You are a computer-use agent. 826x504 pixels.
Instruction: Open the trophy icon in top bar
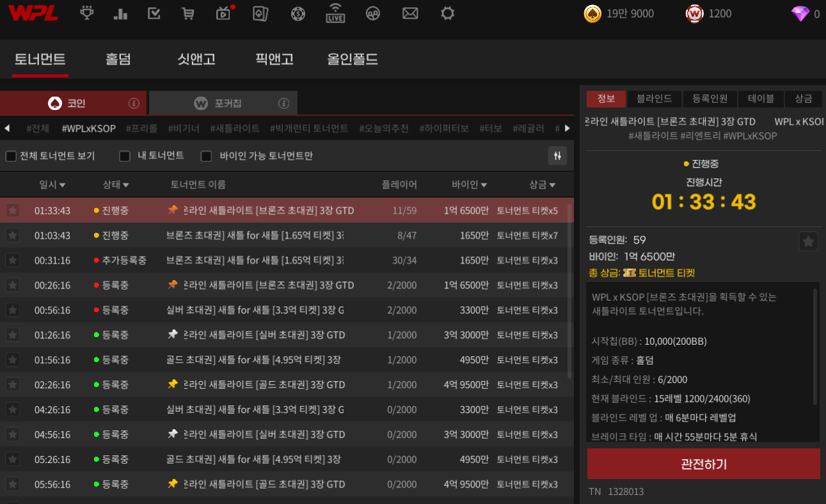(x=86, y=13)
